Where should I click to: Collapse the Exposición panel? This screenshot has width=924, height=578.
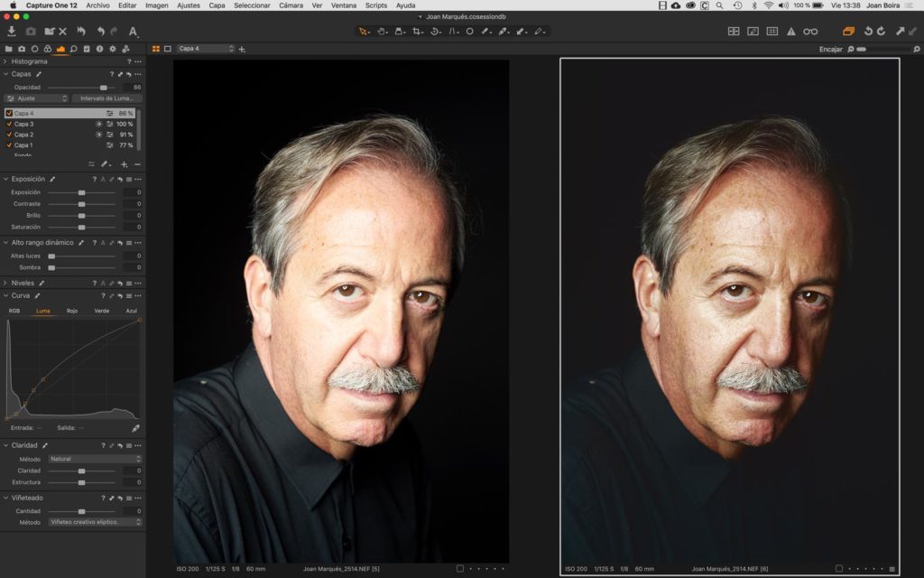tap(5, 180)
